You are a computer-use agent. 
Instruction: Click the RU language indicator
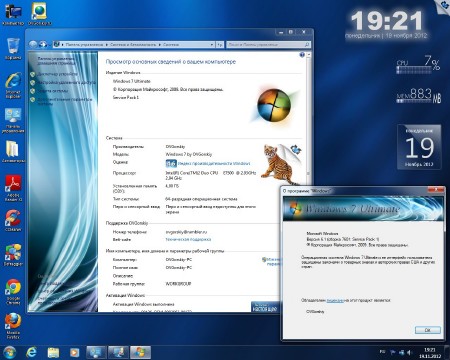(x=382, y=352)
